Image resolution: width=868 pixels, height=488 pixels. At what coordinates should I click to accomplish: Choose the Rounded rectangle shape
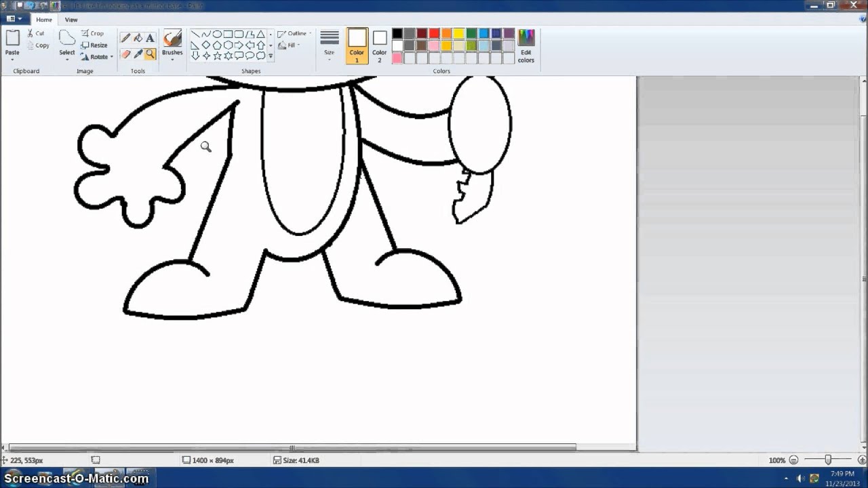click(x=239, y=34)
